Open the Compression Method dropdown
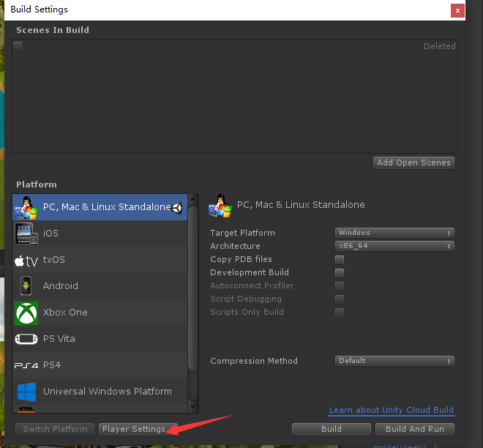 [394, 361]
